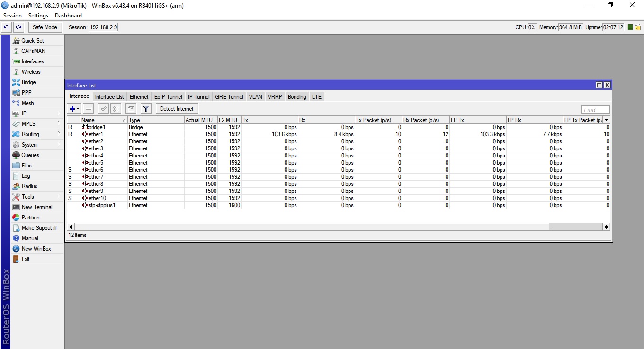Switch to the Bonding tab

pyautogui.click(x=297, y=97)
